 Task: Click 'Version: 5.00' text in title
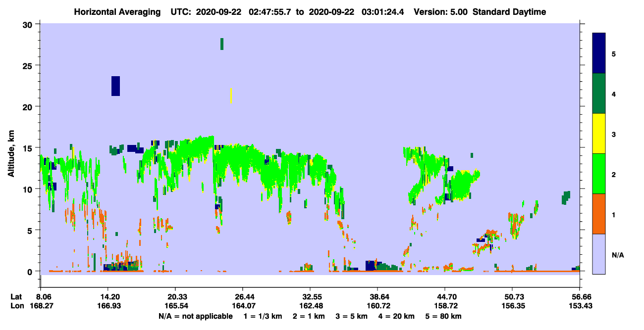440,12
